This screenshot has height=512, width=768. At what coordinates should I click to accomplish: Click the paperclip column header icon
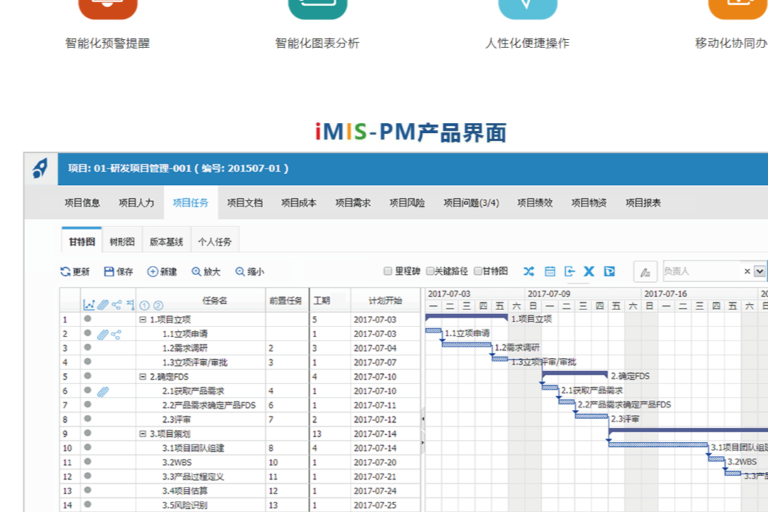102,305
